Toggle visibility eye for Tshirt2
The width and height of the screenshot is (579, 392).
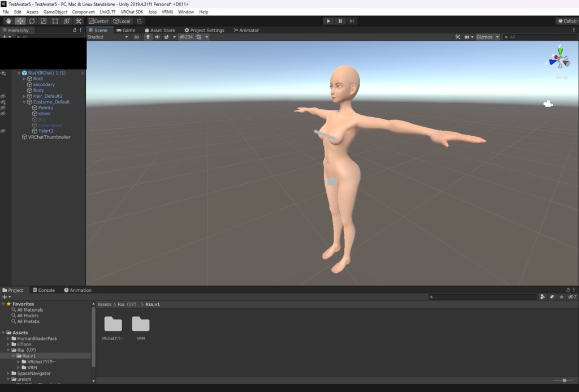pos(3,131)
